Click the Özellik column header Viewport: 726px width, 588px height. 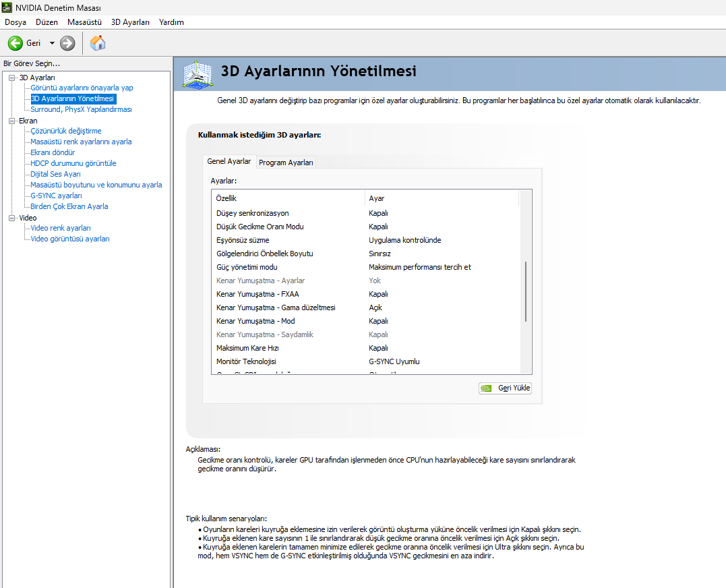(289, 198)
